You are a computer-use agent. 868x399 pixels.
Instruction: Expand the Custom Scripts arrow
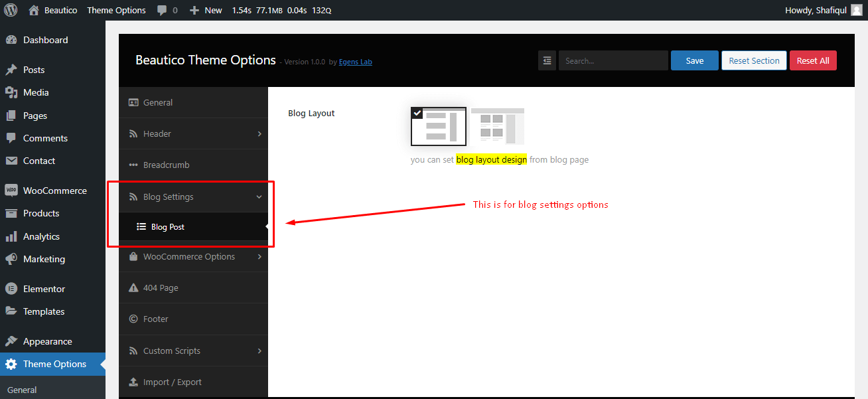259,351
